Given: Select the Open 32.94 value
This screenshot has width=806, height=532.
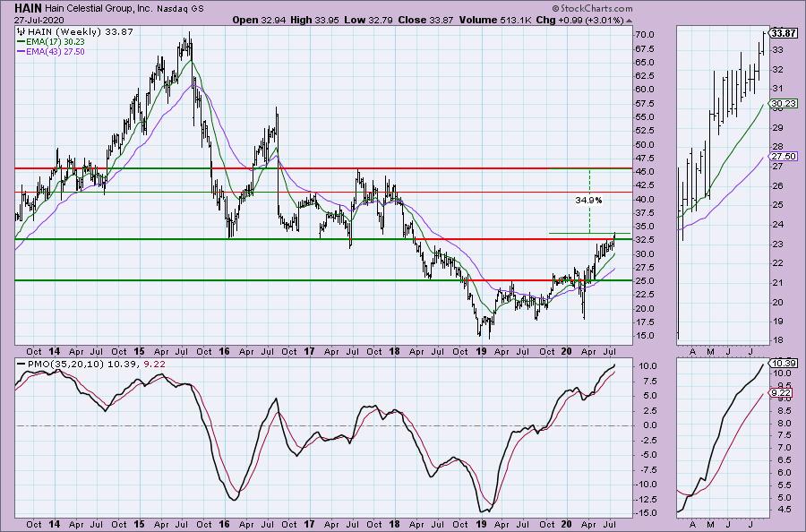Looking at the screenshot, I should [260, 20].
